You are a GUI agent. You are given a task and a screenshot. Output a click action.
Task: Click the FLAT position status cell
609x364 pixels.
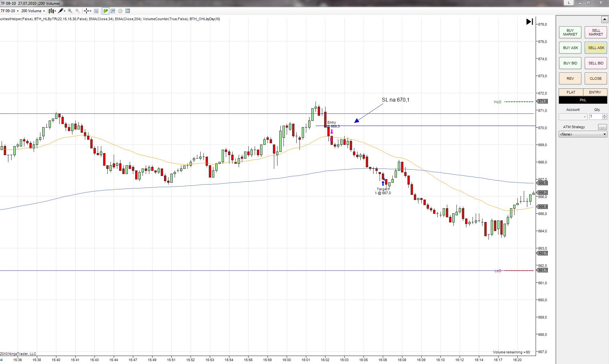pyautogui.click(x=571, y=92)
